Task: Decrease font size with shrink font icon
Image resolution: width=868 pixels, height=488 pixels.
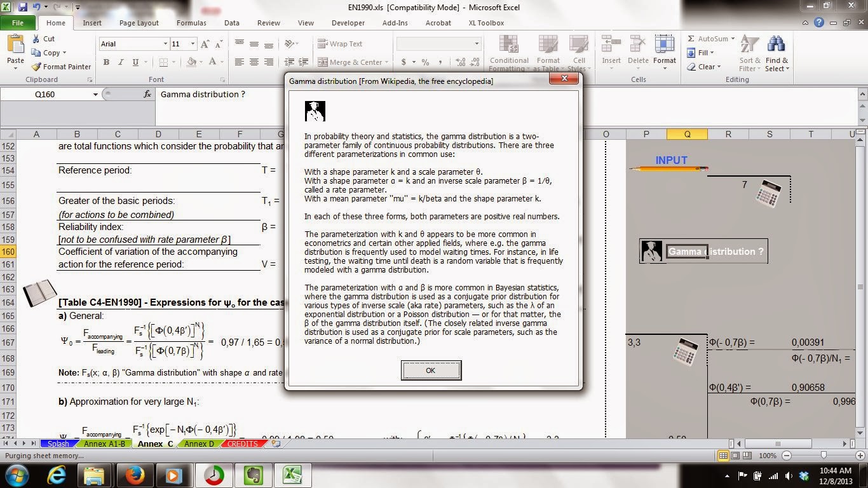Action: (x=219, y=44)
